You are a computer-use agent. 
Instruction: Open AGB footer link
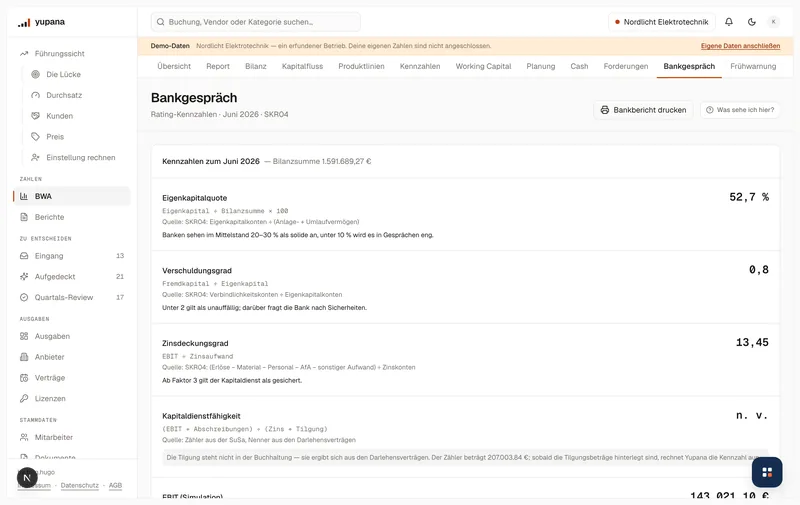tap(115, 485)
